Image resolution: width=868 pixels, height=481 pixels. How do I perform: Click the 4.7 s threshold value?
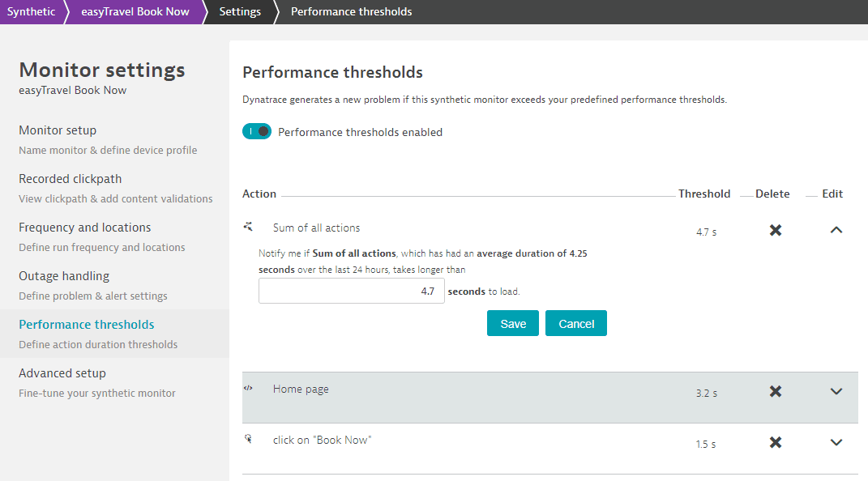(x=707, y=232)
